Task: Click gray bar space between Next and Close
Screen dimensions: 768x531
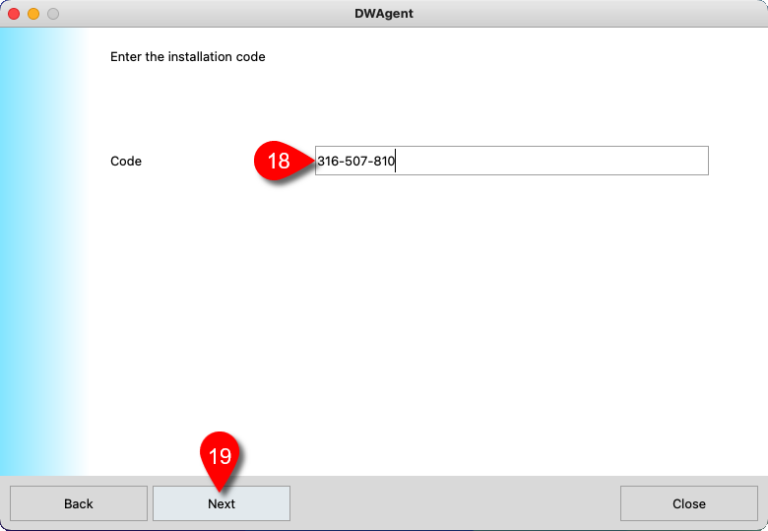Action: [455, 503]
